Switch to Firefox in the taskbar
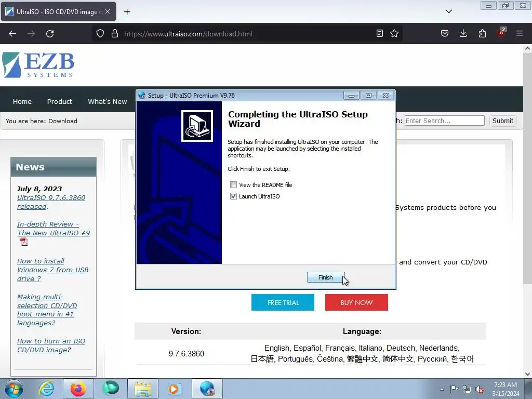Screen dimensions: 532x399 [78, 389]
